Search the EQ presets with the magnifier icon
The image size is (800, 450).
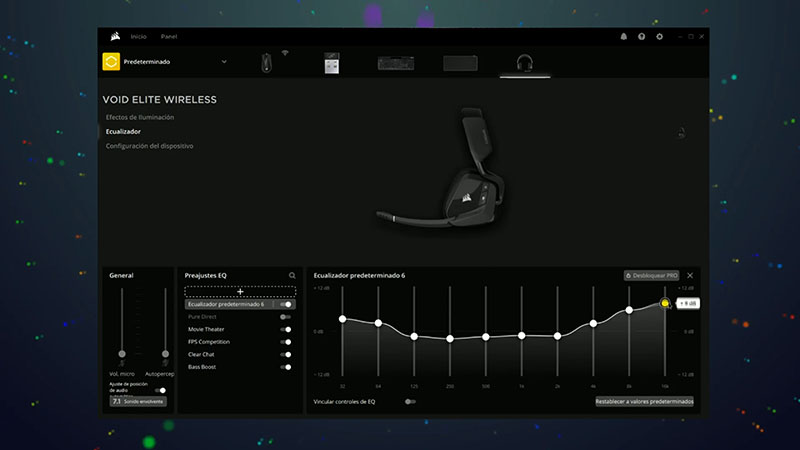click(292, 276)
